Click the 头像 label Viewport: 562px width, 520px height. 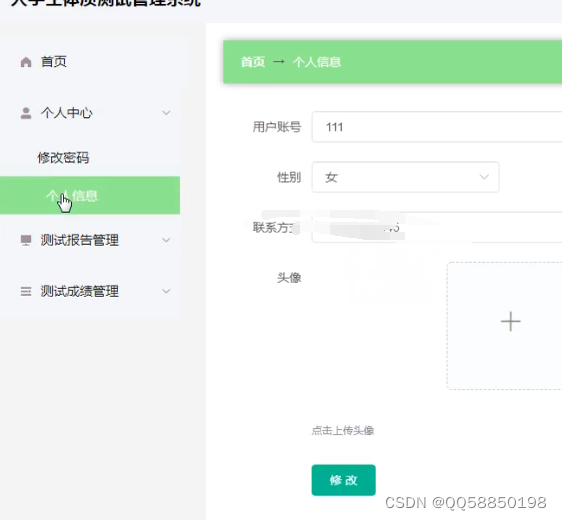pyautogui.click(x=289, y=278)
